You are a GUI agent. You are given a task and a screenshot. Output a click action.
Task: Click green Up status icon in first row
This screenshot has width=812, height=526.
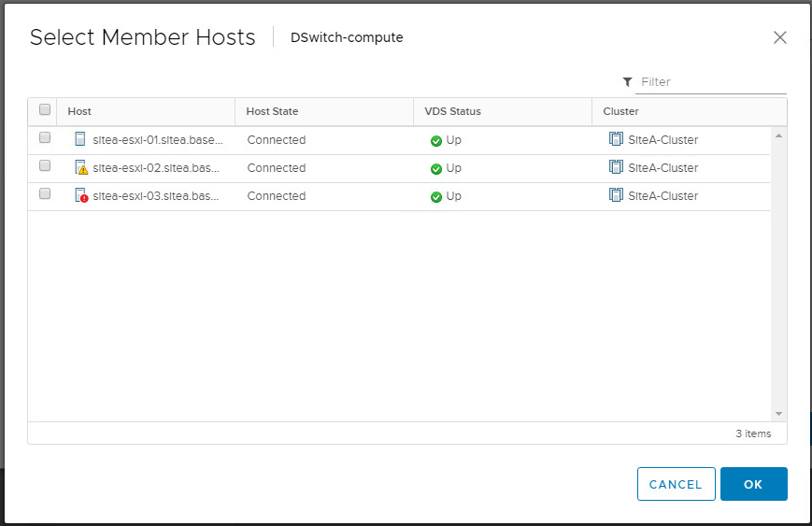pyautogui.click(x=435, y=141)
